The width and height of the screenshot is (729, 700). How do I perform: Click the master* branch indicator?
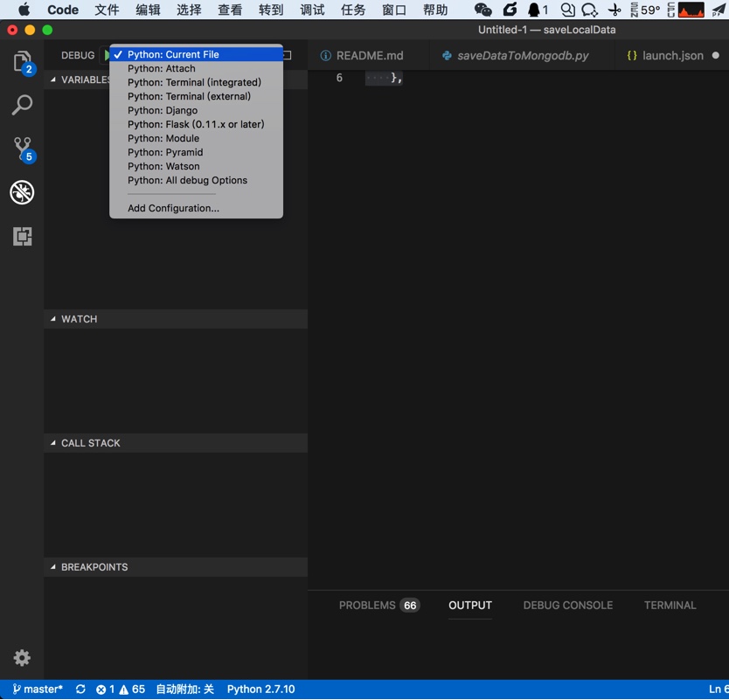(x=38, y=689)
